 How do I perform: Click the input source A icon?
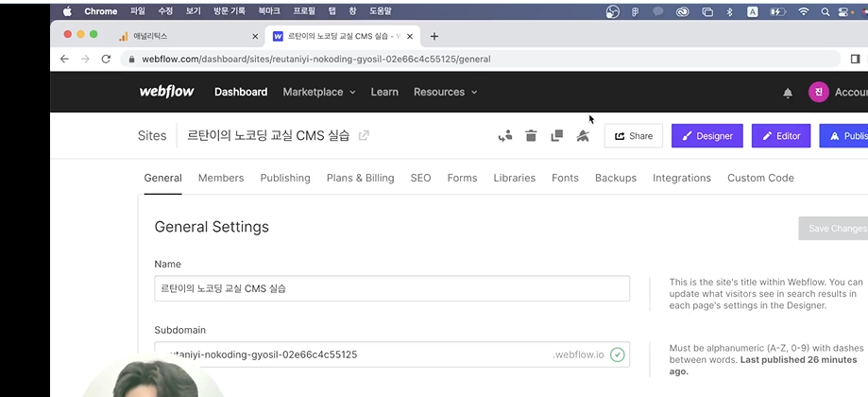[753, 11]
